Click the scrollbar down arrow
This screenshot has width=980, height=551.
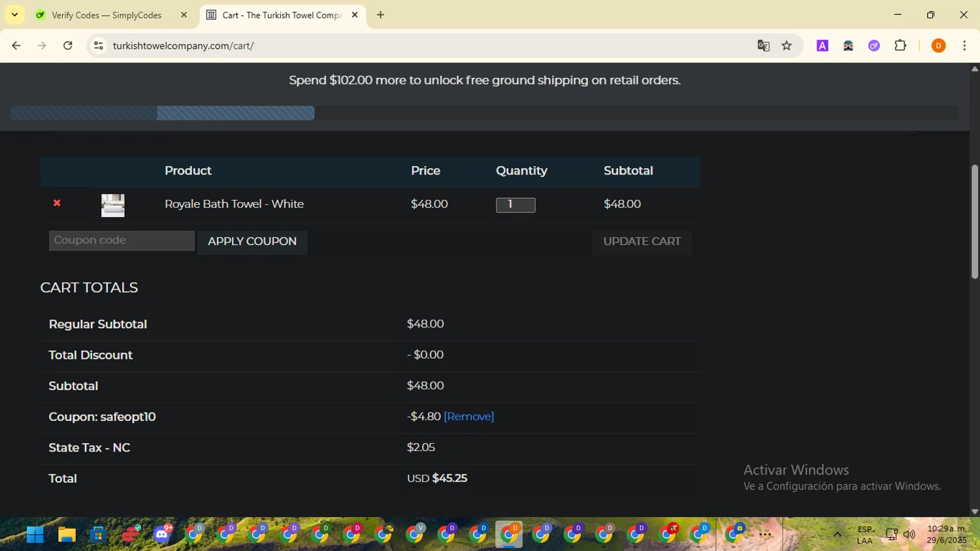975,512
